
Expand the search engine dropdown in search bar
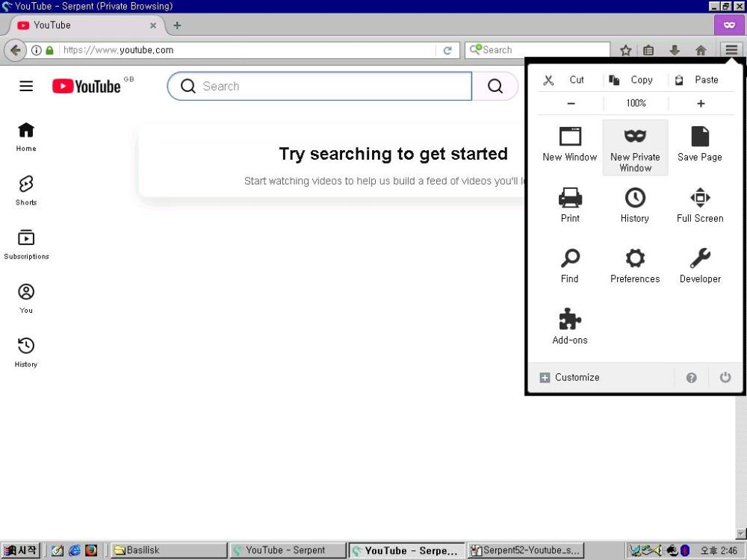tap(475, 50)
